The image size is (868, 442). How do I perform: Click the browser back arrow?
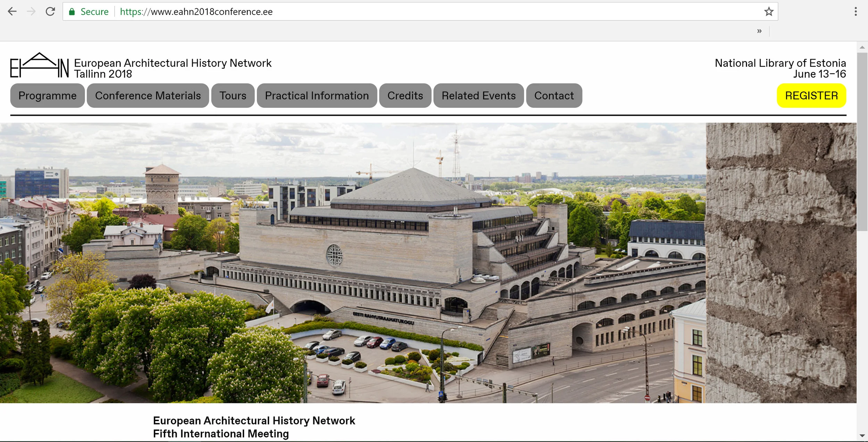pyautogui.click(x=12, y=11)
